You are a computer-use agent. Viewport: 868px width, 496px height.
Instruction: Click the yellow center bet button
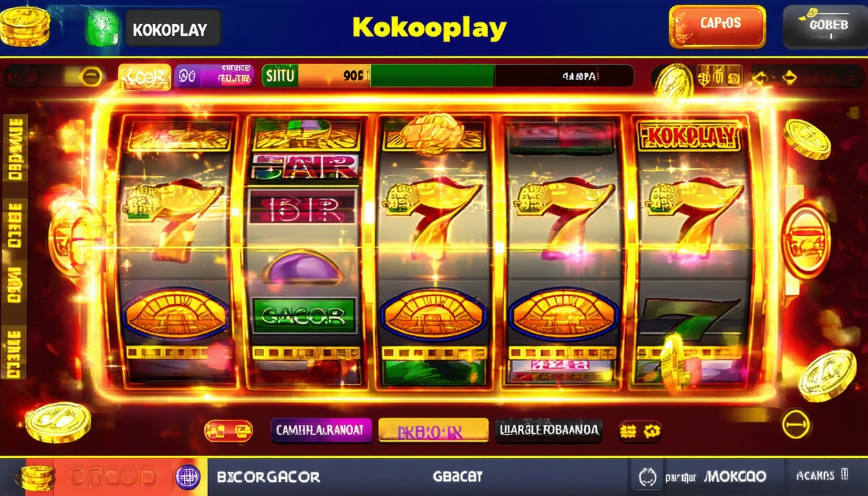(x=433, y=430)
